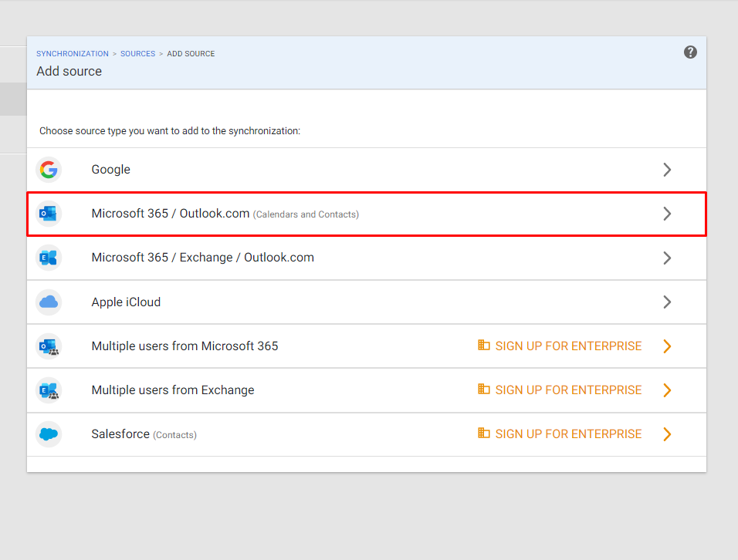Select Multiple users from Microsoft 365 label
Image resolution: width=738 pixels, height=560 pixels.
184,346
